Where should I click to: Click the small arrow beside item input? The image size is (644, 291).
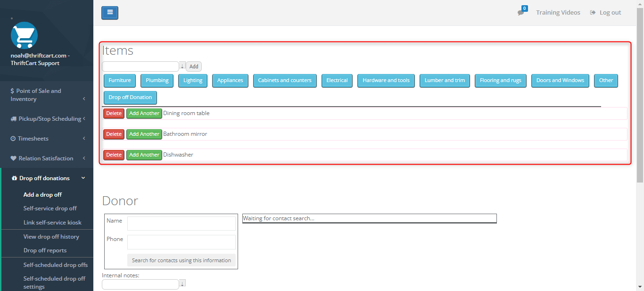[182, 67]
